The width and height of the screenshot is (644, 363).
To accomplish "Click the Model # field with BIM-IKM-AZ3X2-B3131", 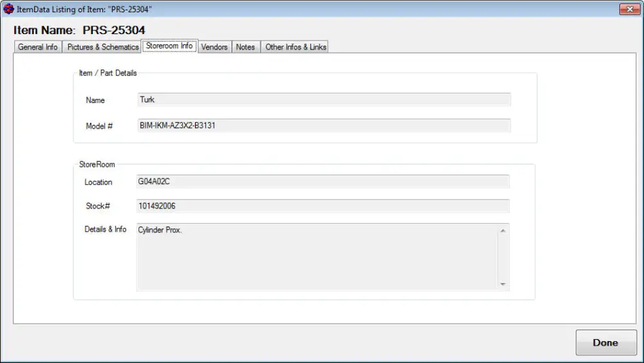I will [x=324, y=126].
